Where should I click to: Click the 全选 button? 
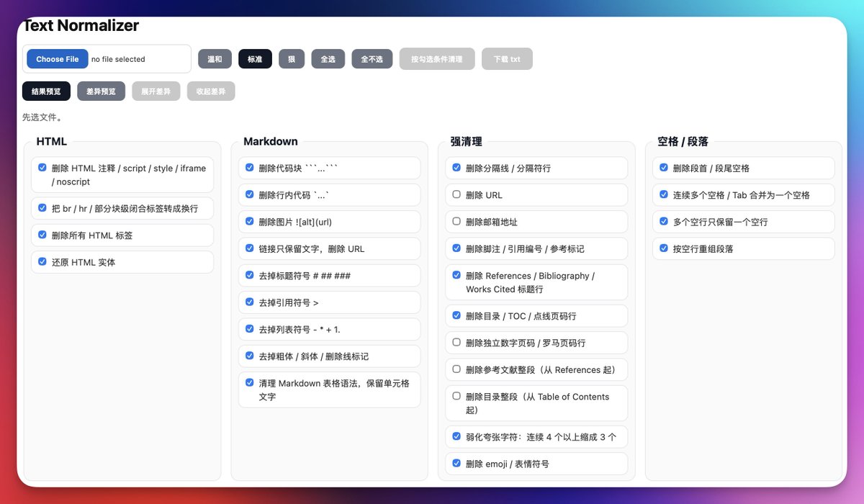point(328,59)
